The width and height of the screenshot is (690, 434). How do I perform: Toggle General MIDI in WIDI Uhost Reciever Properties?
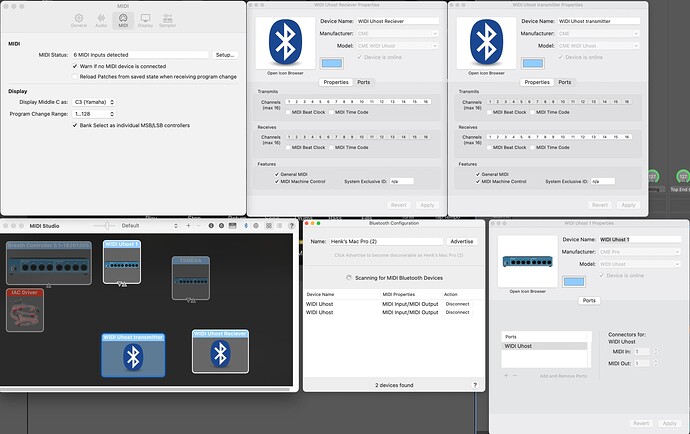277,174
